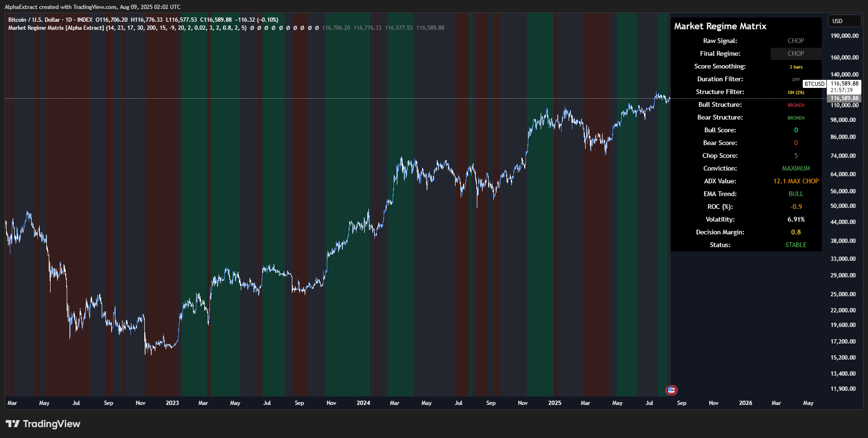This screenshot has height=438, width=868.
Task: Click the Score Smoothing: row label
Action: [720, 67]
